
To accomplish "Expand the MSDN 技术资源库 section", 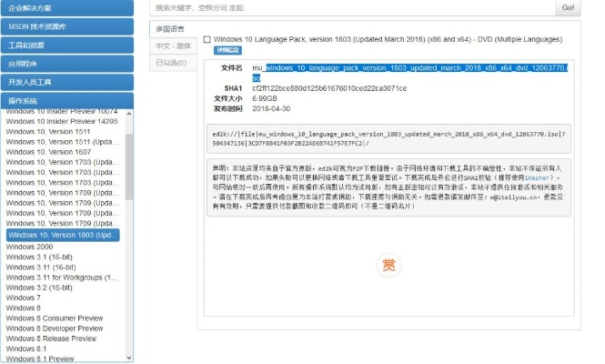I will click(67, 26).
